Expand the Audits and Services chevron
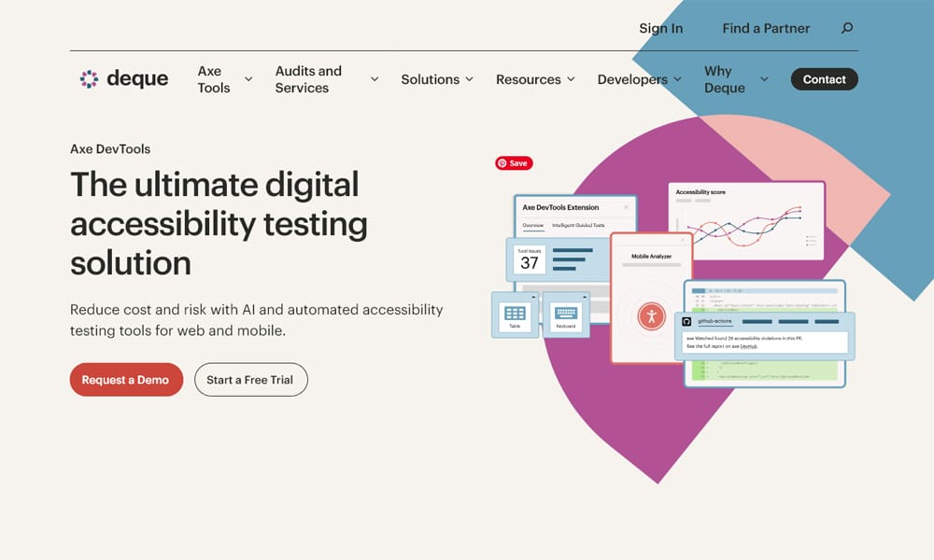 [x=375, y=79]
